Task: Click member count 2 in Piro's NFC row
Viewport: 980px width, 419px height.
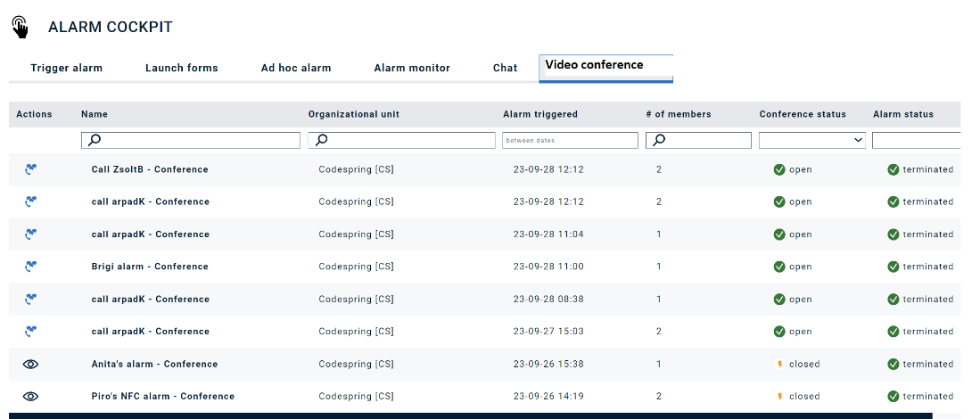Action: (659, 396)
